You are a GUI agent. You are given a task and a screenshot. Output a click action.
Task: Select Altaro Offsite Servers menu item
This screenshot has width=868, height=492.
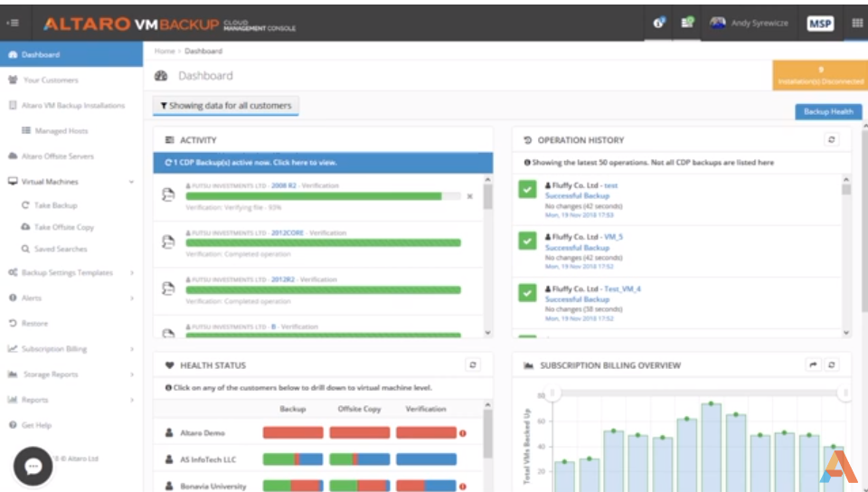(x=58, y=156)
